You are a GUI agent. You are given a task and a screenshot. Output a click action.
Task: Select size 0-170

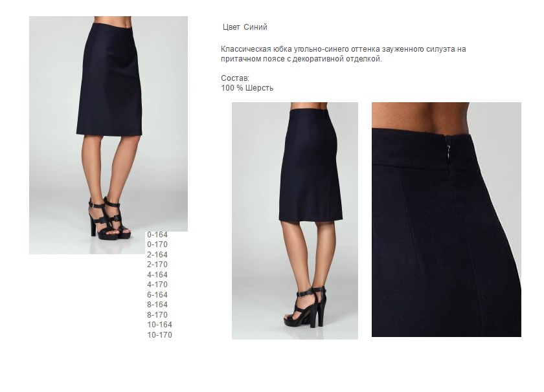[157, 245]
